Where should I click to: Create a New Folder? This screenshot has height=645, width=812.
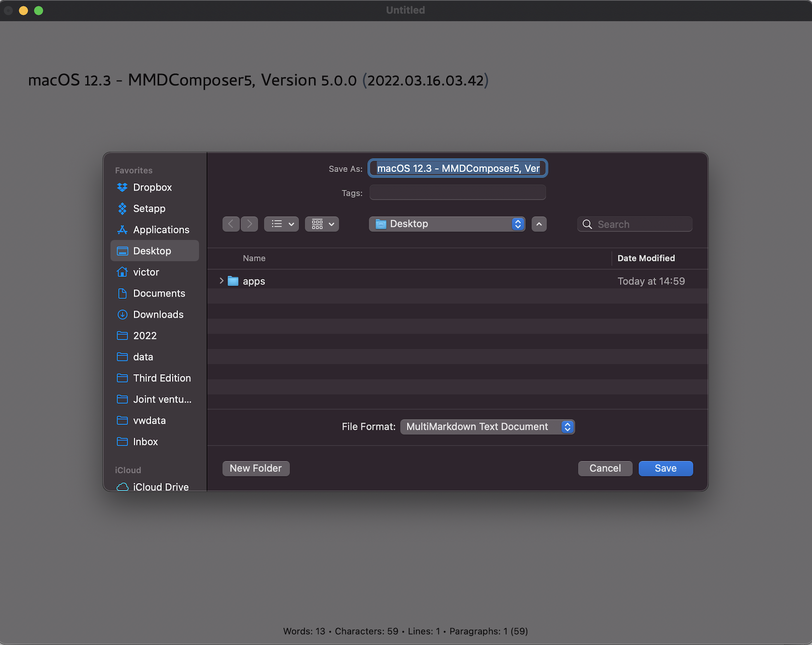pos(256,468)
